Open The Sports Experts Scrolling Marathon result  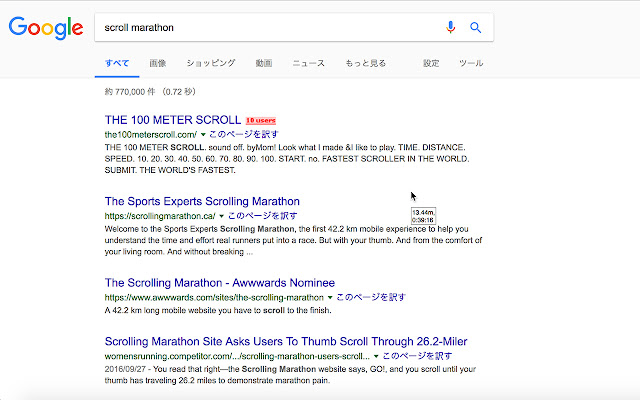click(202, 201)
